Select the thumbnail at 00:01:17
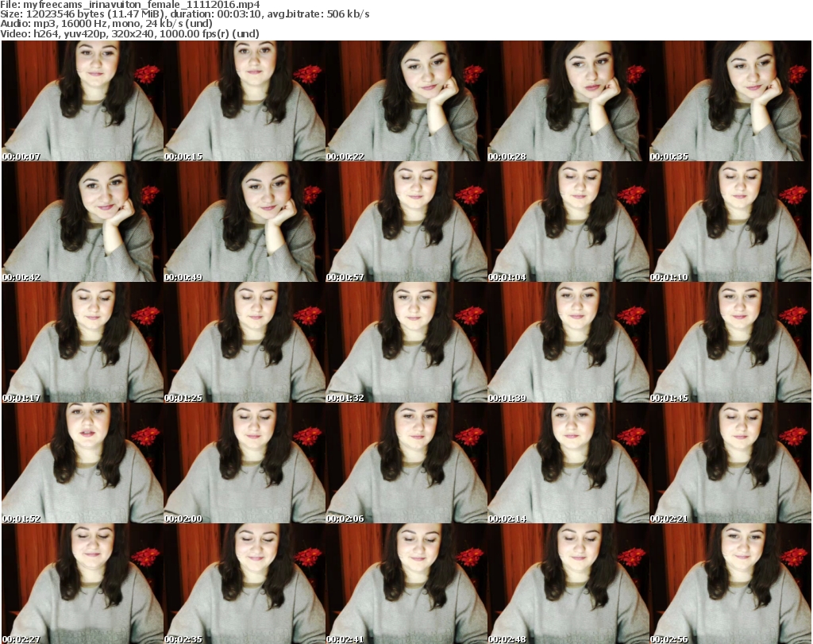813x644 pixels. point(83,342)
